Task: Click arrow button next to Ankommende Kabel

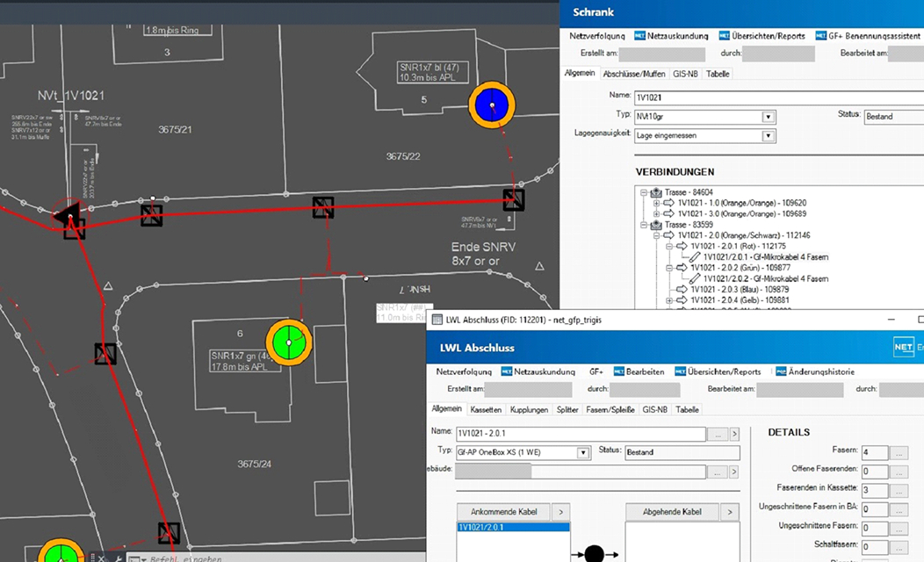Action: [561, 512]
